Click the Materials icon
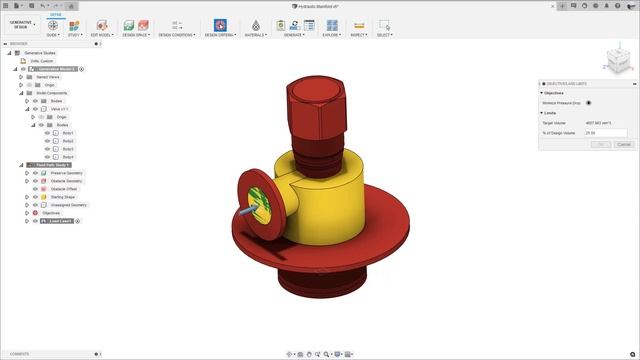Viewport: 640px width, 360px height. [x=256, y=25]
